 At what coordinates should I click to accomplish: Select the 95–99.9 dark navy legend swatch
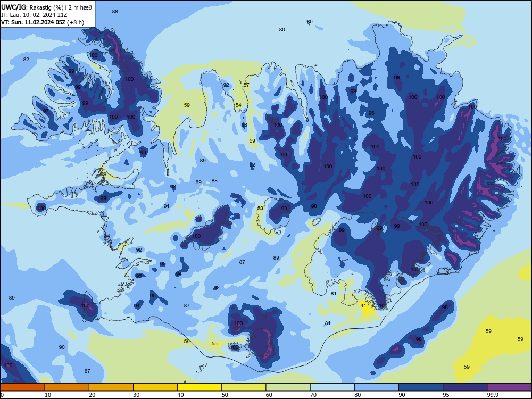pos(465,387)
